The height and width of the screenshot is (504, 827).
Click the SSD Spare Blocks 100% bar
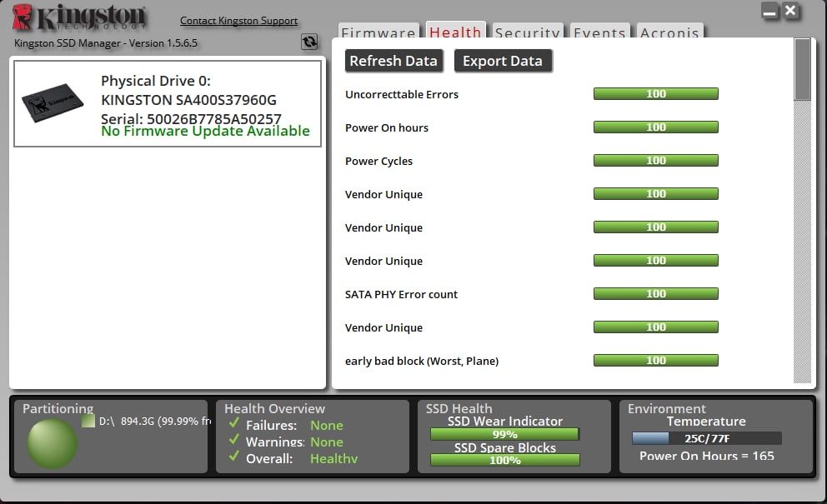tap(504, 460)
